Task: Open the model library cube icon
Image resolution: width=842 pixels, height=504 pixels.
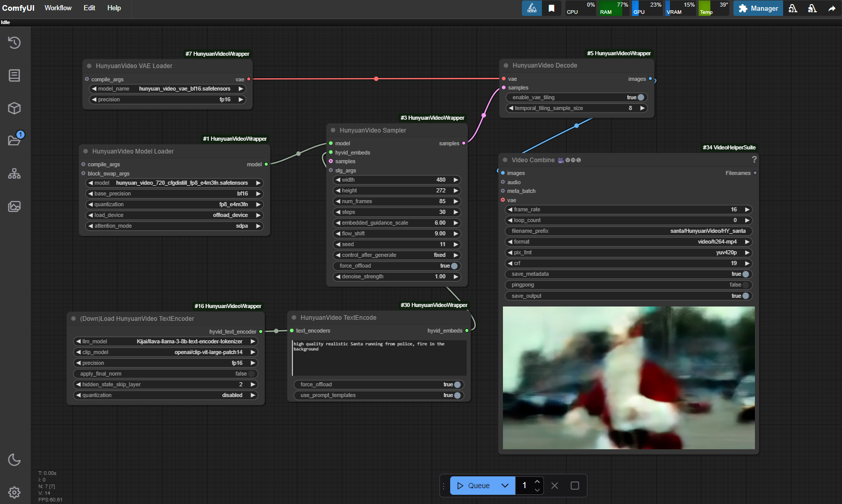Action: (x=14, y=108)
